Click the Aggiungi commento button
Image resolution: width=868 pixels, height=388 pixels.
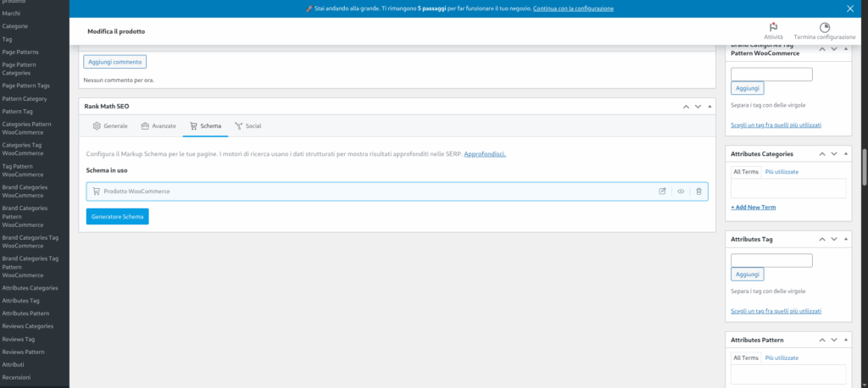click(x=115, y=62)
